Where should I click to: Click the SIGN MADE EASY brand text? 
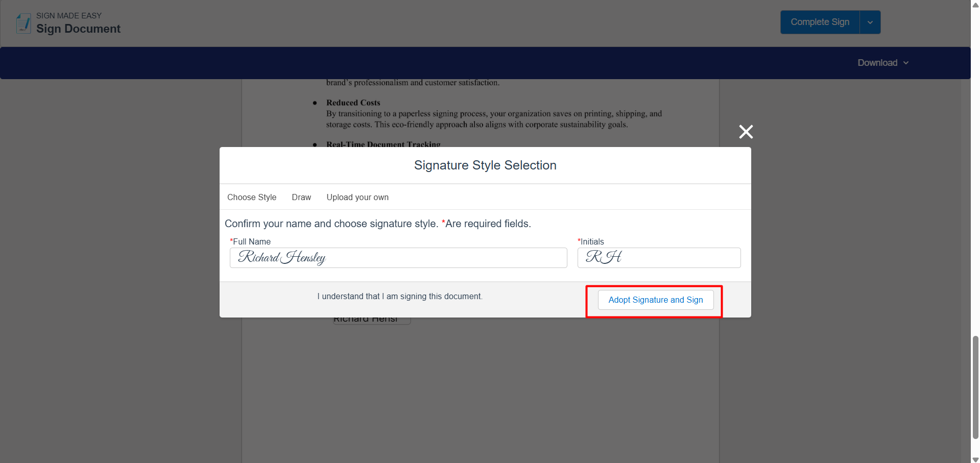point(69,15)
